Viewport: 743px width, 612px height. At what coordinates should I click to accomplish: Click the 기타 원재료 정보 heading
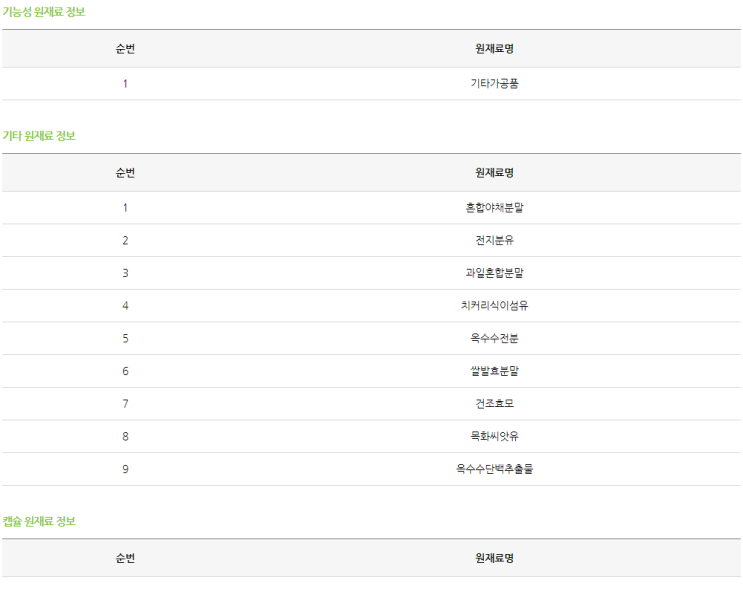tap(39, 136)
